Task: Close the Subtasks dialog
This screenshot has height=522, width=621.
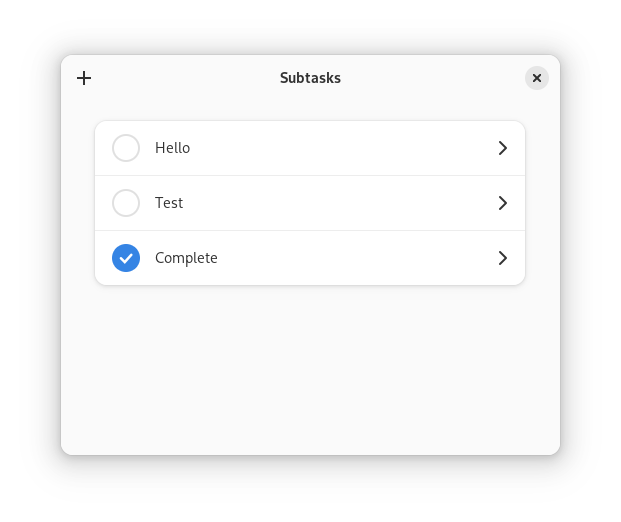Action: (537, 78)
